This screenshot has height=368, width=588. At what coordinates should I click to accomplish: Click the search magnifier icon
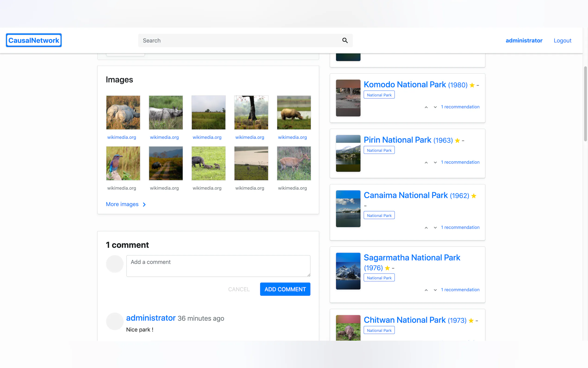coord(345,40)
